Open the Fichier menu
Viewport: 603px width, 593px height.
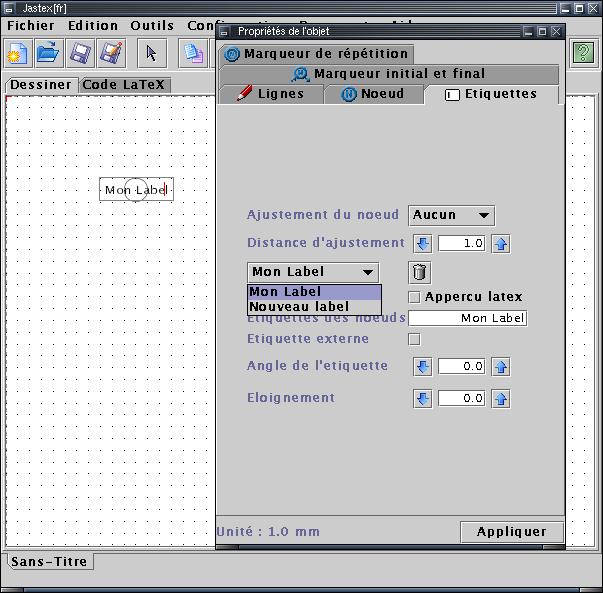click(x=31, y=25)
